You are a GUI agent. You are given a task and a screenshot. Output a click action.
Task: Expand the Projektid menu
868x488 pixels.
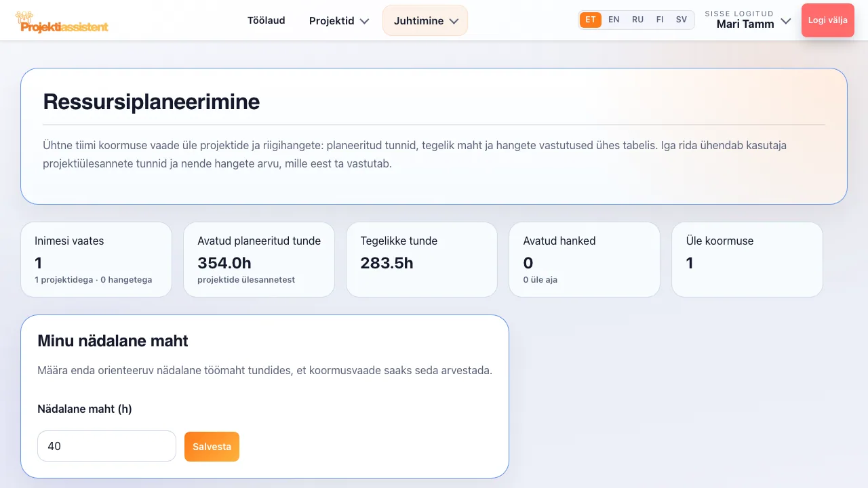[339, 20]
